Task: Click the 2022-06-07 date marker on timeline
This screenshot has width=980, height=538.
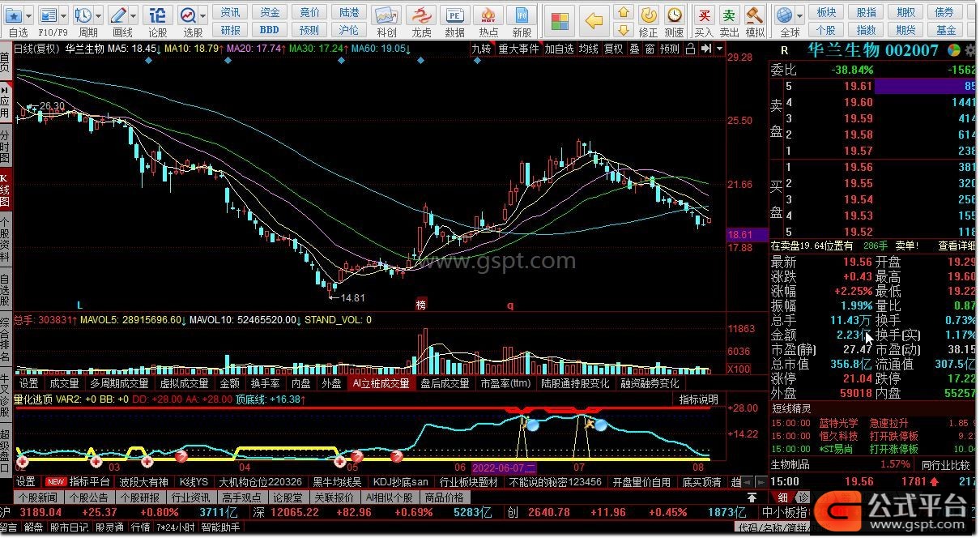Action: 504,468
